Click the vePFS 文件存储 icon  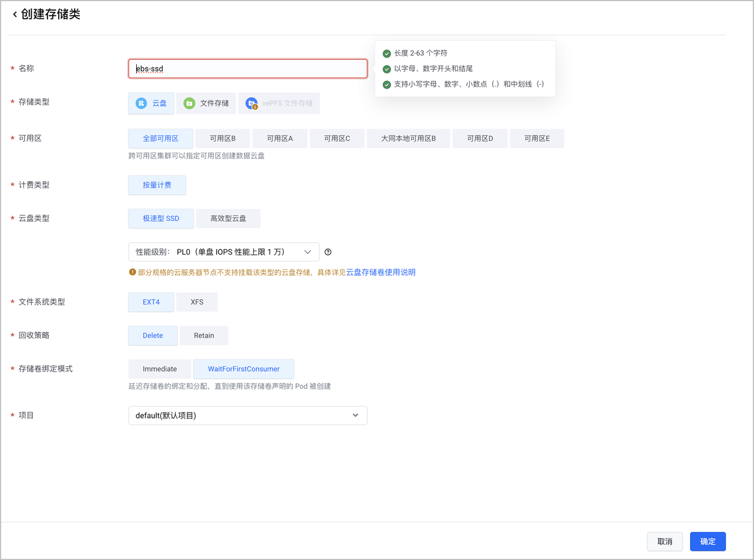251,103
